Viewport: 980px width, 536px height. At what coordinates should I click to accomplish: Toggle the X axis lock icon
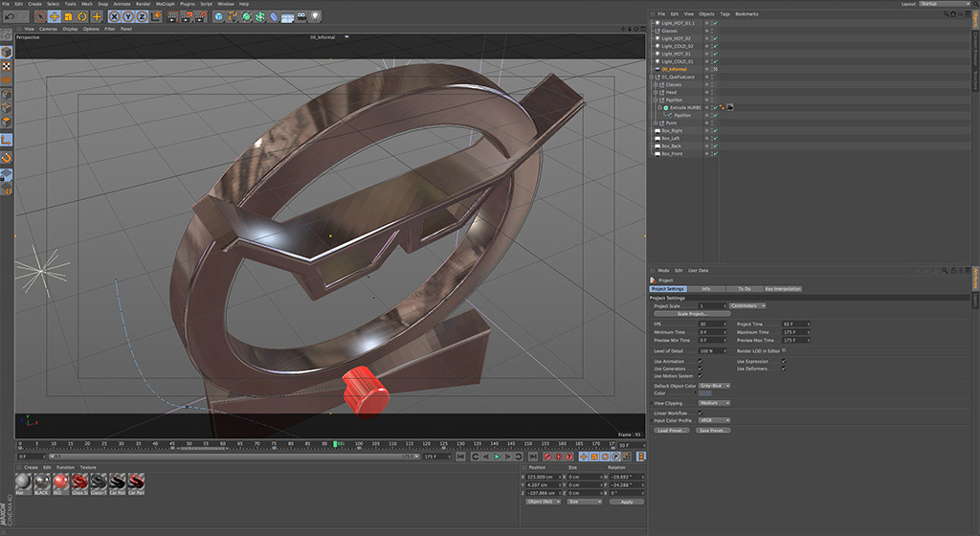(115, 16)
